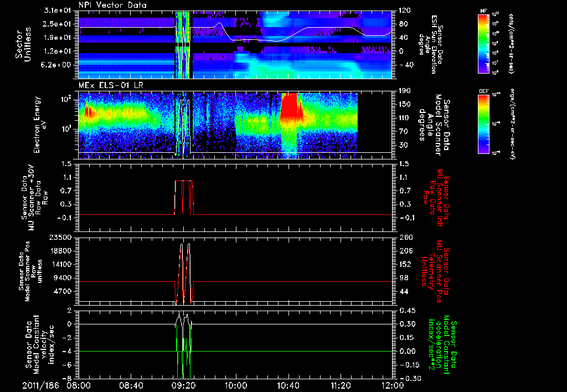
Task: Click the 23500 scanner position axis value
Action: click(60, 238)
